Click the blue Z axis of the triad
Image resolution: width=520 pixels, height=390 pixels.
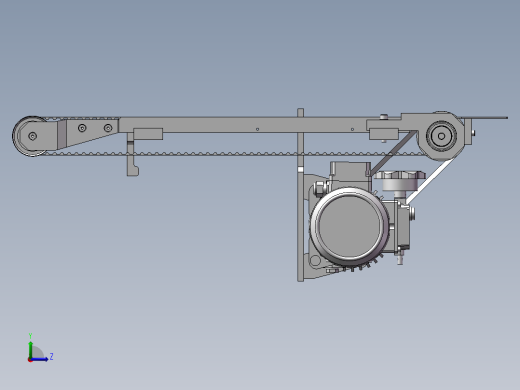click(39, 359)
